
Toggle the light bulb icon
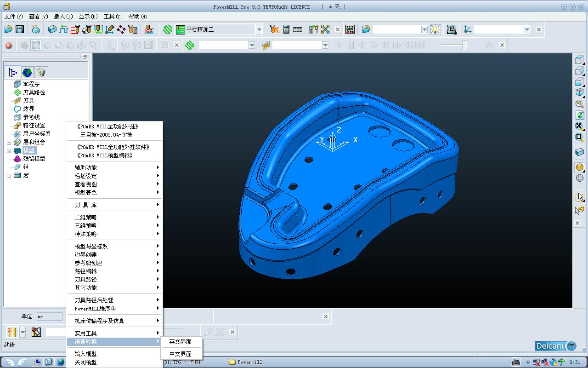click(x=435, y=29)
